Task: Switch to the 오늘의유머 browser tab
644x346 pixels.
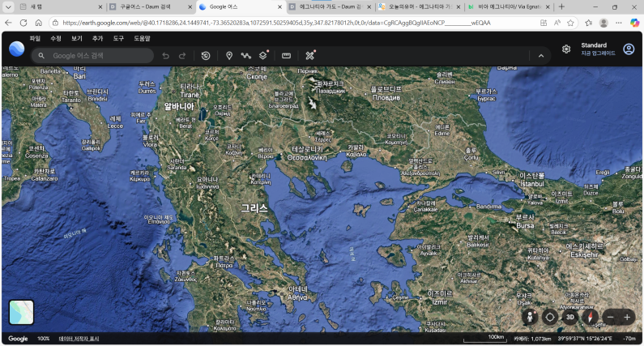Action: (x=420, y=7)
